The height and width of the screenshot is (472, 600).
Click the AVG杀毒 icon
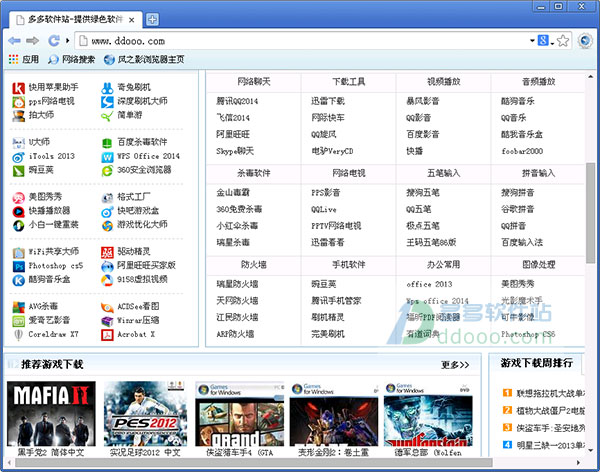tap(18, 307)
